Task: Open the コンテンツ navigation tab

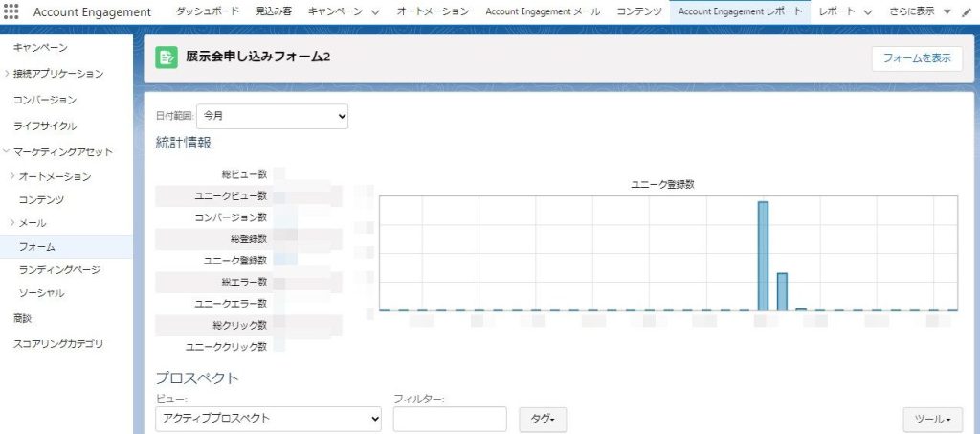Action: [x=638, y=11]
